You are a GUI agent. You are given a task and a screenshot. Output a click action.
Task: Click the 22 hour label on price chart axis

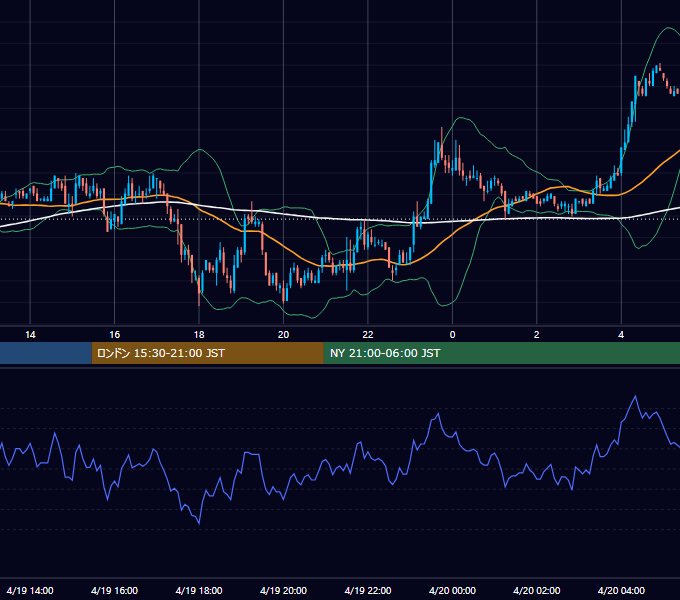(x=368, y=335)
